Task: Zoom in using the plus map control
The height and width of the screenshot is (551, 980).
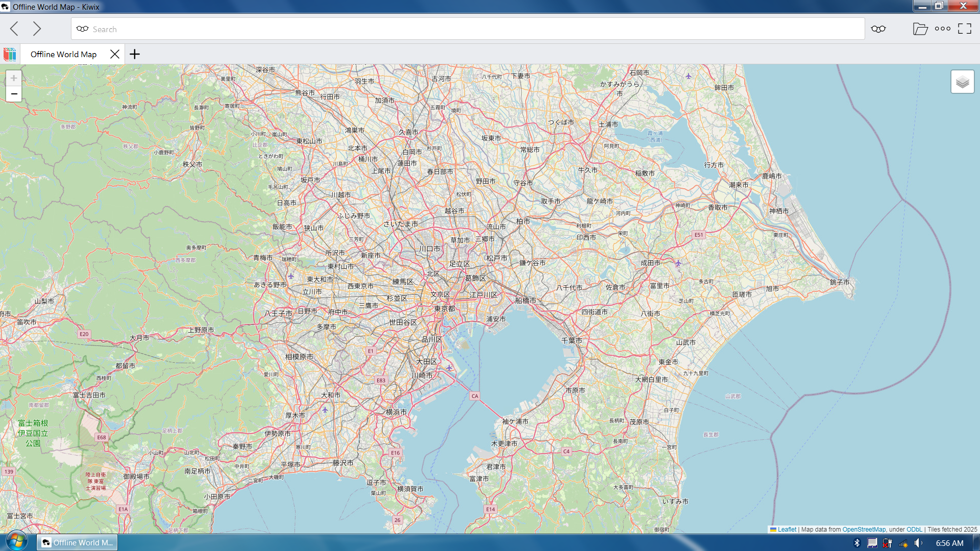Action: [13, 78]
